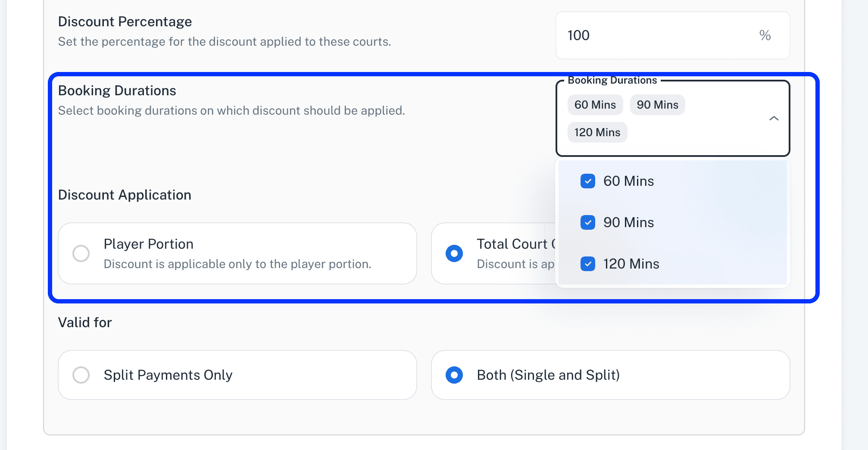This screenshot has width=868, height=450.
Task: Uncheck the 120 Mins checkbox
Action: click(587, 264)
